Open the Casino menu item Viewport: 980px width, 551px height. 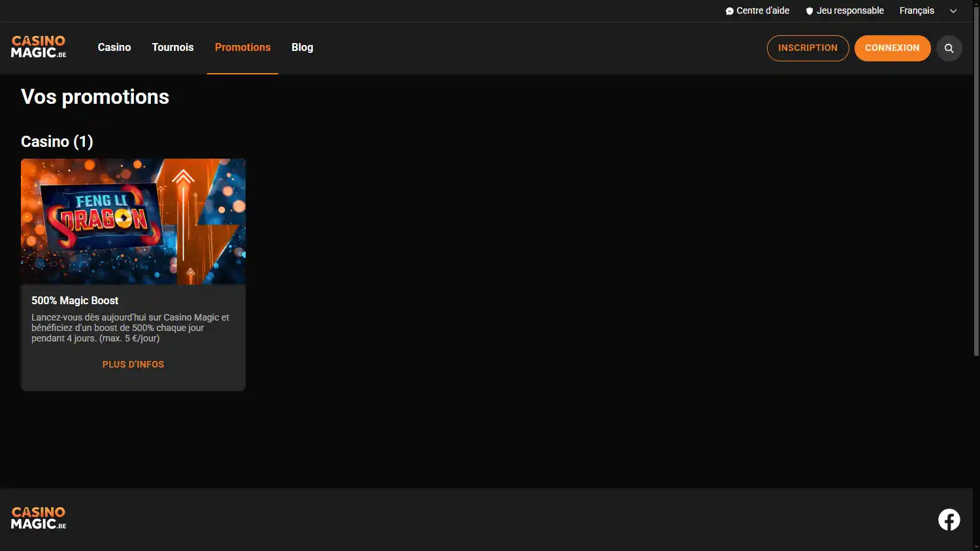pyautogui.click(x=114, y=48)
